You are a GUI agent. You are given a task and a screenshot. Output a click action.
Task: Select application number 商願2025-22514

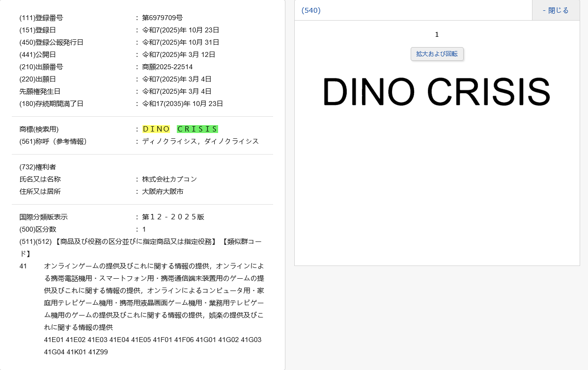(167, 67)
